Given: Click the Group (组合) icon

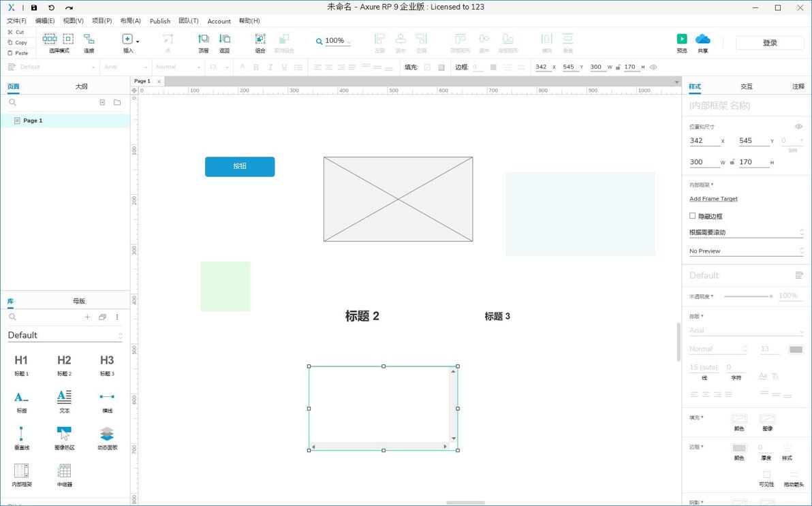Looking at the screenshot, I should pos(260,39).
